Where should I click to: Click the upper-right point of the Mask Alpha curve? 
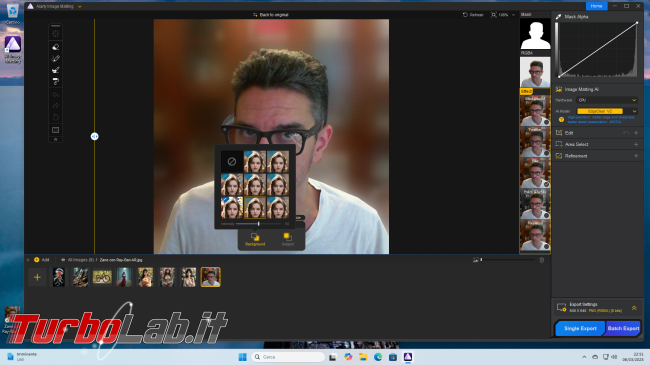pos(637,23)
